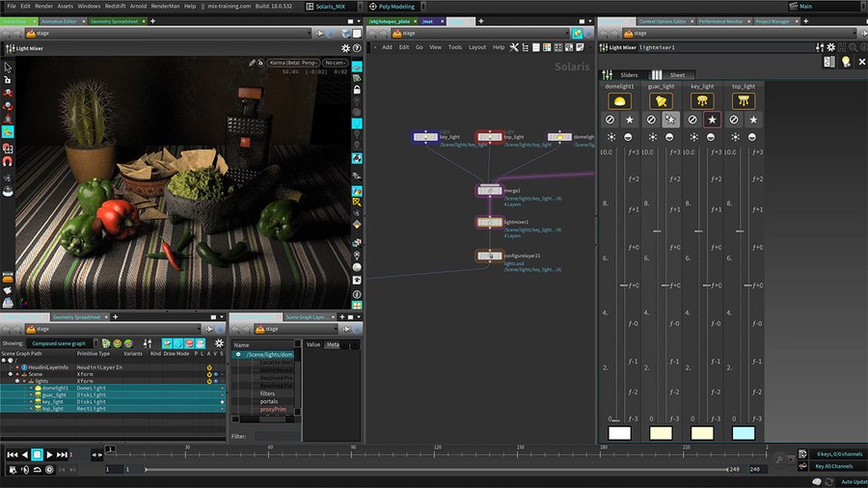The image size is (868, 488).
Task: Click domelight1 intensity sun icon
Action: coord(611,137)
